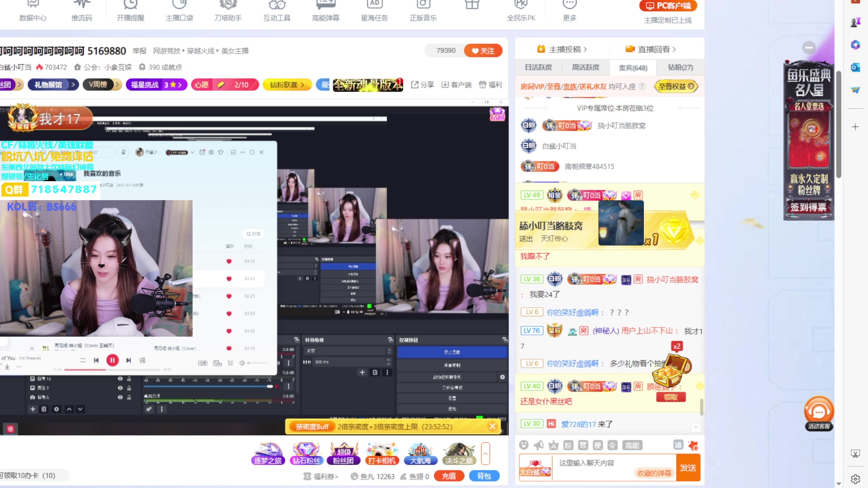Image resolution: width=868 pixels, height=488 pixels.
Task: Switch to the 日活跃度 tab
Action: 538,67
